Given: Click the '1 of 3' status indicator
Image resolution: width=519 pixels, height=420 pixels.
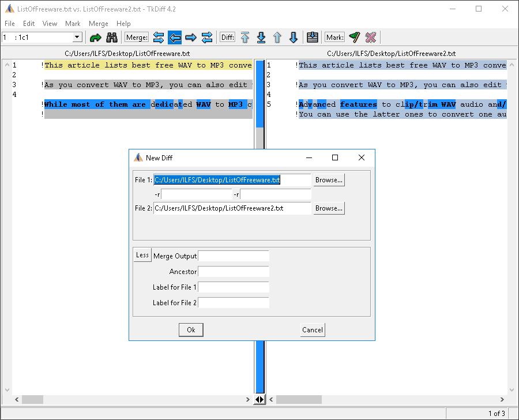Looking at the screenshot, I should (497, 414).
